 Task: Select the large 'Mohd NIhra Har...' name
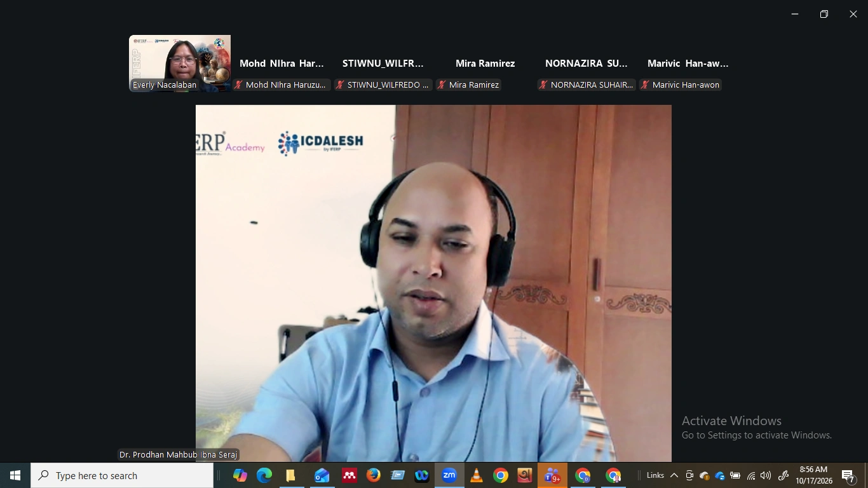click(281, 64)
